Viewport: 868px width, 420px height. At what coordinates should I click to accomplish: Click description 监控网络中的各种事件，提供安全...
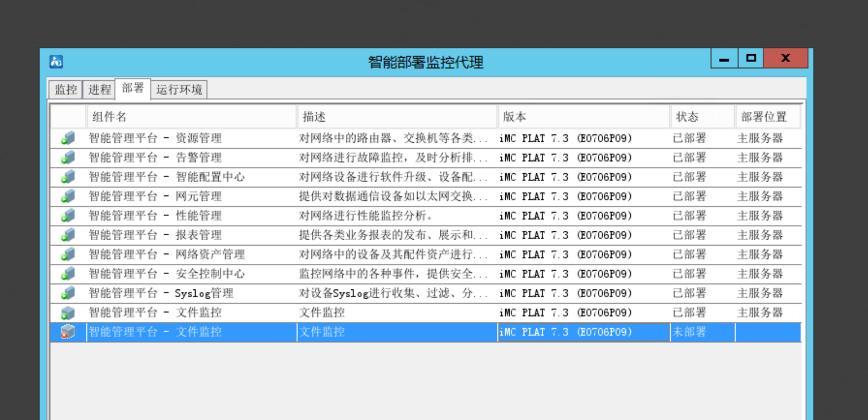click(x=394, y=274)
